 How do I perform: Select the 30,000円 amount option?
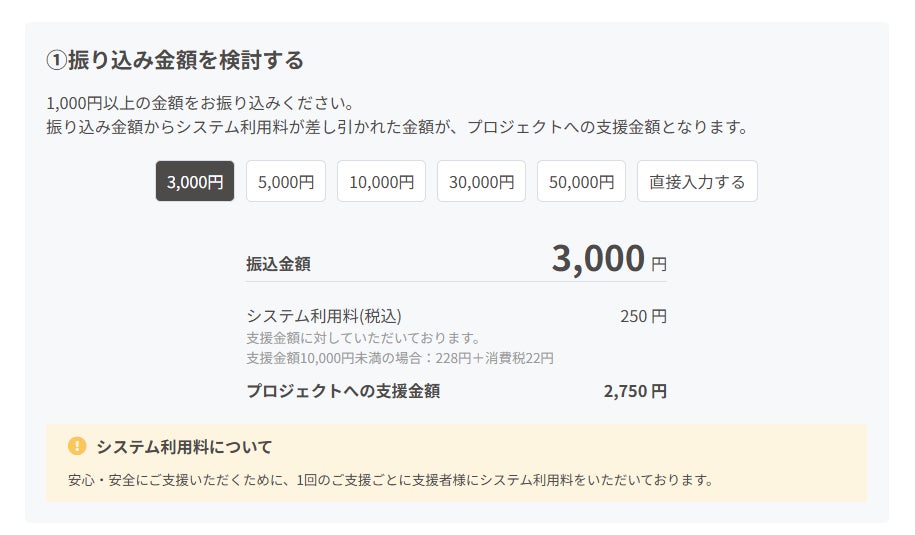coord(481,181)
